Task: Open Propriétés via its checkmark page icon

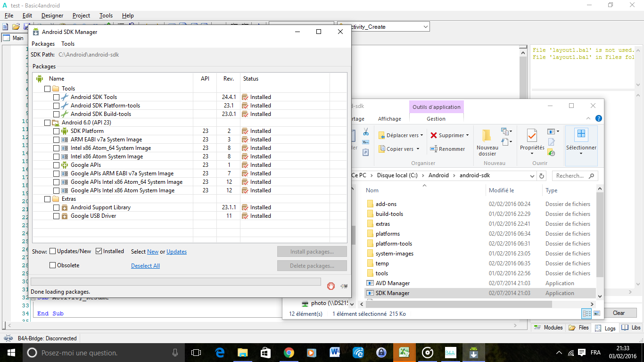Action: coord(532,135)
